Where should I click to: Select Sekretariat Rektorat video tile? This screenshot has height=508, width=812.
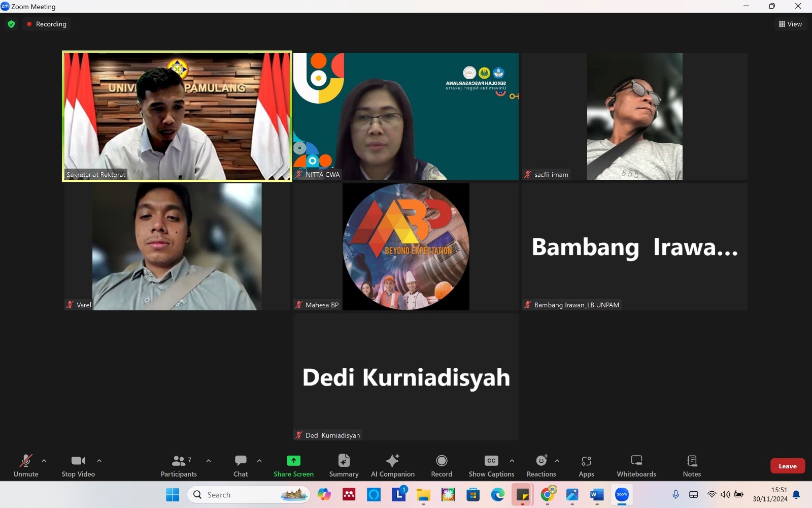pyautogui.click(x=177, y=116)
